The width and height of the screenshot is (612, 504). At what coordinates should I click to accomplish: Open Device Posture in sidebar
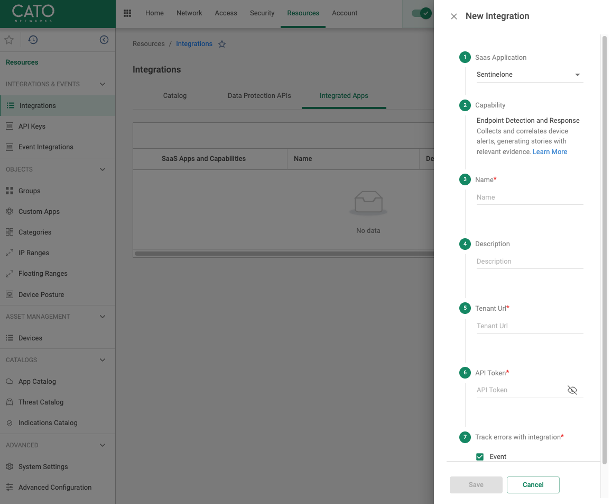coord(41,294)
